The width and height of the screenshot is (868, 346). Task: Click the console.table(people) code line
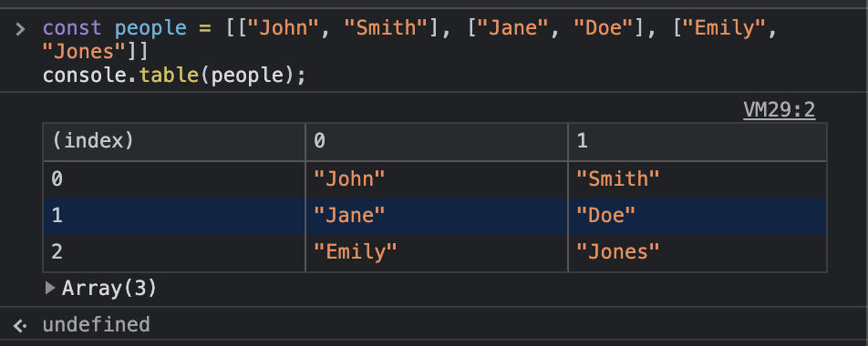click(x=174, y=76)
